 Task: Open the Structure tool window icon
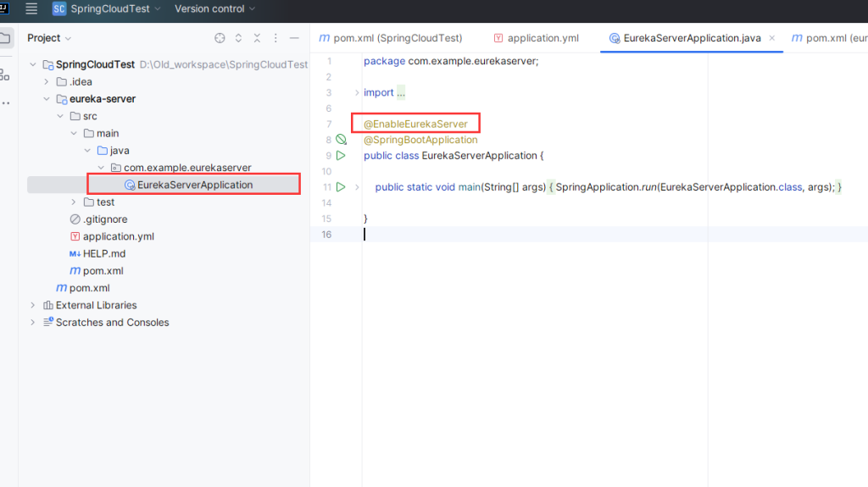(5, 75)
